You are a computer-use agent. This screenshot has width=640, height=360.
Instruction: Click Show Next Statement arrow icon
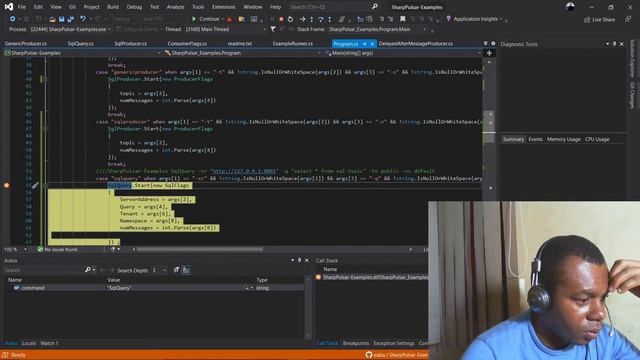click(302, 19)
